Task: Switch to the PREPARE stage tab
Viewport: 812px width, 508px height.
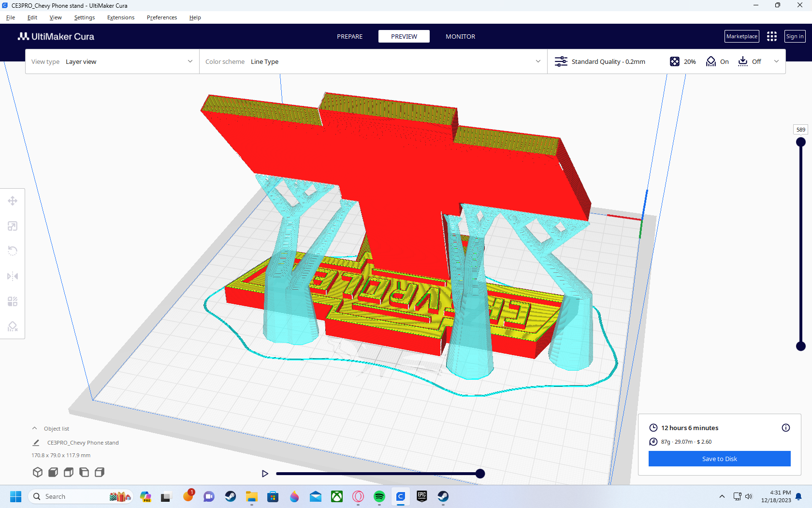Action: pos(349,36)
